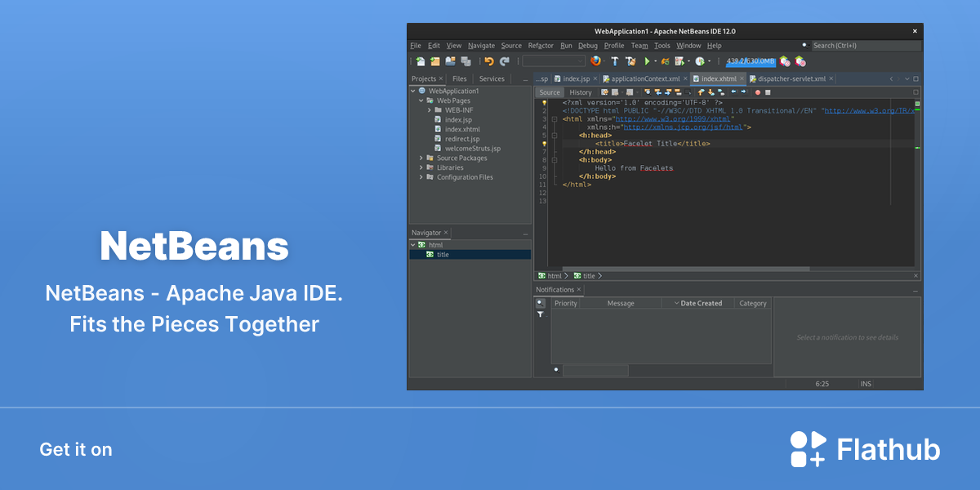Open the project configuration combo box

point(554,61)
